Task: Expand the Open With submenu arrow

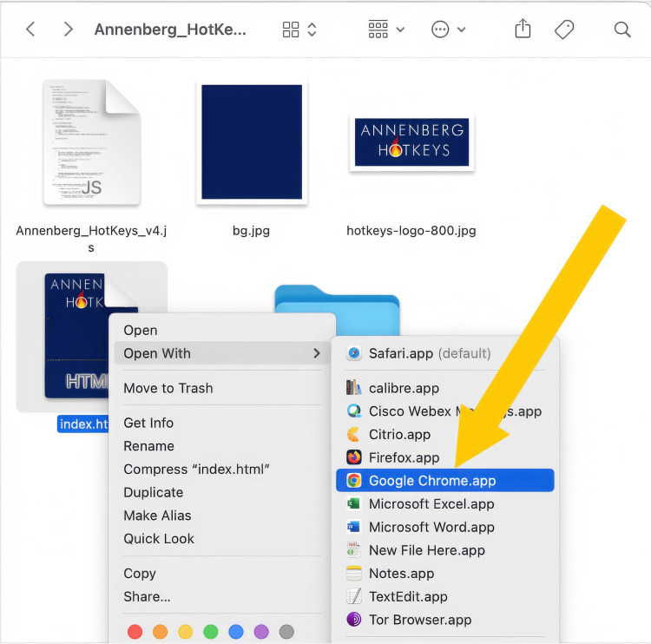Action: click(317, 353)
